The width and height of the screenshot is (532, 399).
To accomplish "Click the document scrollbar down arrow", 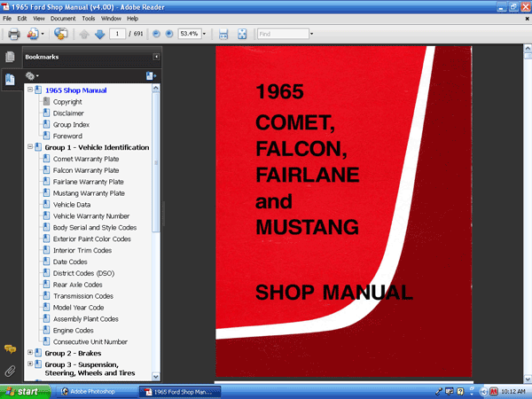I will pos(528,379).
